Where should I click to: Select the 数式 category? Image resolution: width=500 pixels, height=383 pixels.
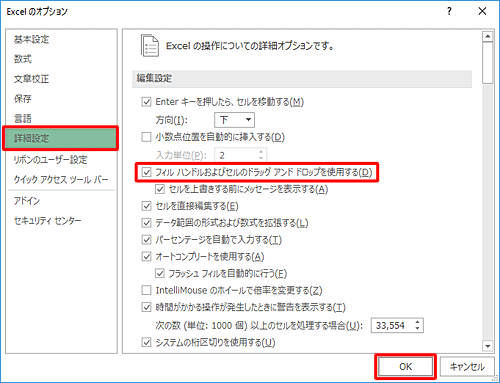[x=23, y=59]
